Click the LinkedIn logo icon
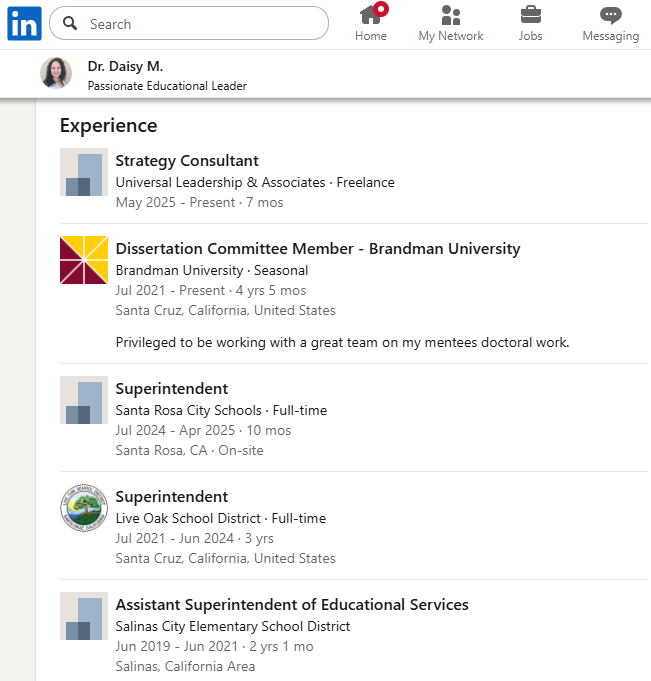Viewport: 651px width, 681px height. tap(24, 24)
